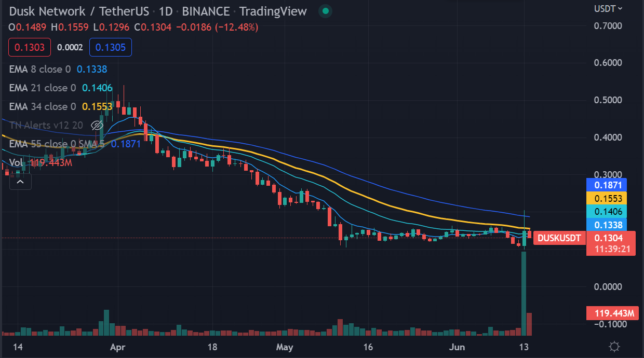Select the EMA 21 close indicator legend
The image size is (644, 358).
(x=61, y=88)
